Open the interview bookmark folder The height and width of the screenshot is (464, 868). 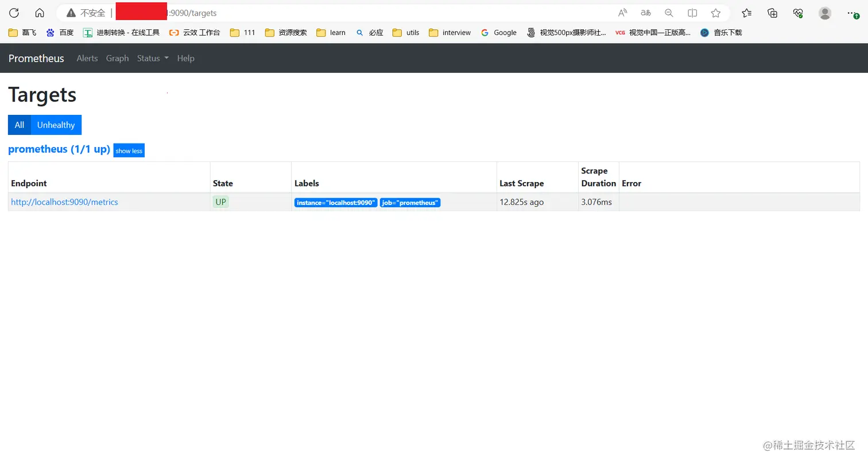coord(449,33)
